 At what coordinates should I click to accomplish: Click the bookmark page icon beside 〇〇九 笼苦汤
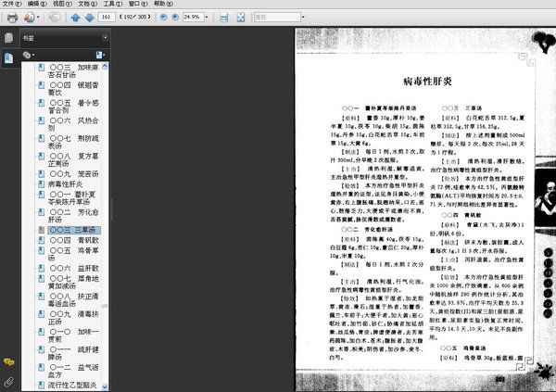[41, 174]
